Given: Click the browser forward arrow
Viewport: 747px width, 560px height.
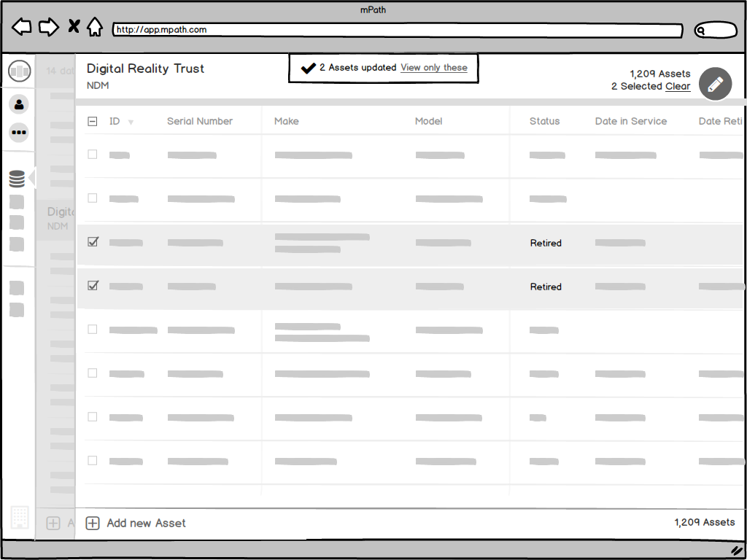Looking at the screenshot, I should (48, 26).
